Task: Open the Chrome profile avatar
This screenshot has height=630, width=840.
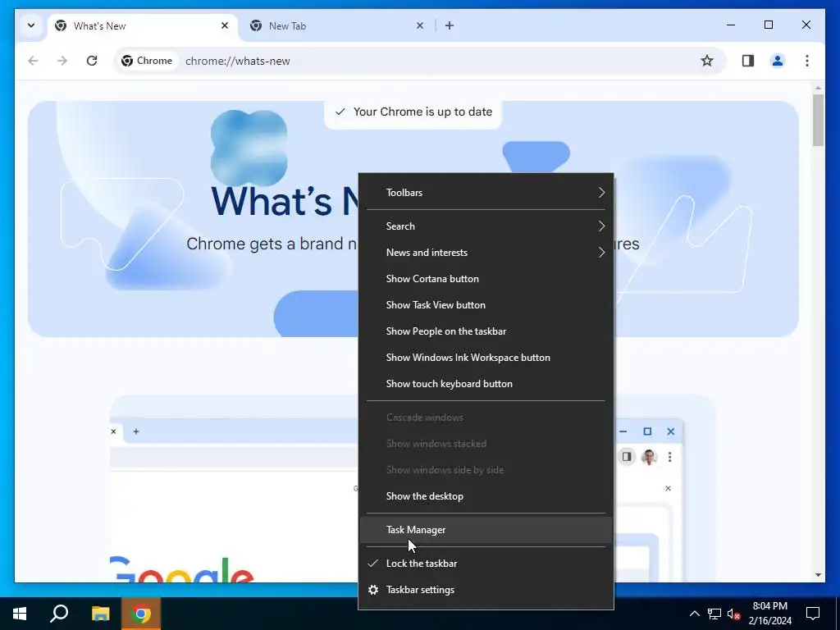Action: pyautogui.click(x=778, y=61)
